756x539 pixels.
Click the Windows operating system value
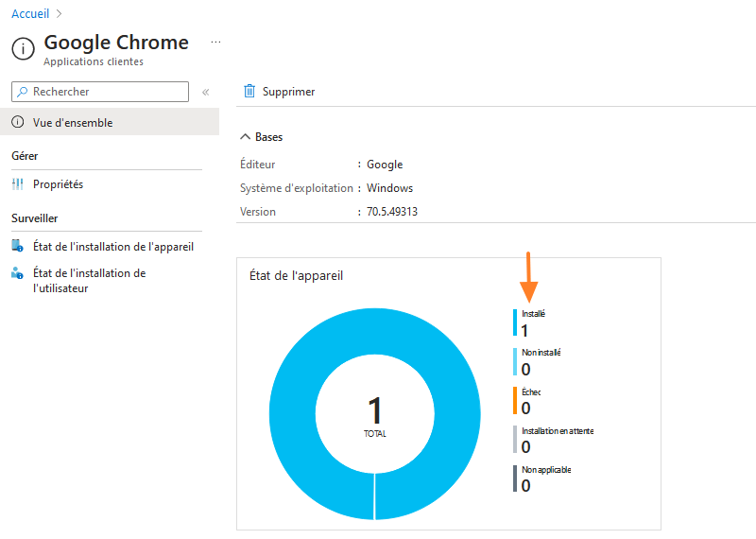click(389, 188)
